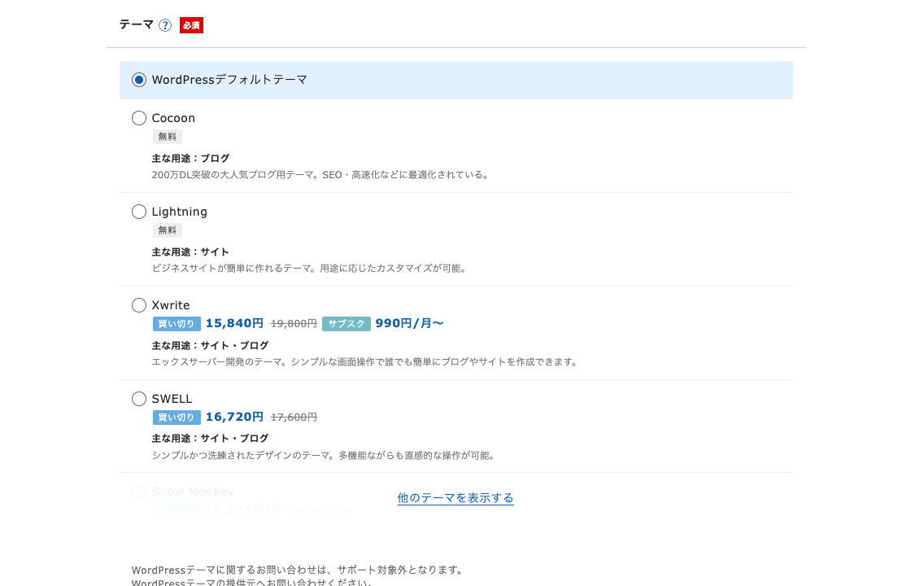
Task: Click the Lightning theme name
Action: pos(179,212)
